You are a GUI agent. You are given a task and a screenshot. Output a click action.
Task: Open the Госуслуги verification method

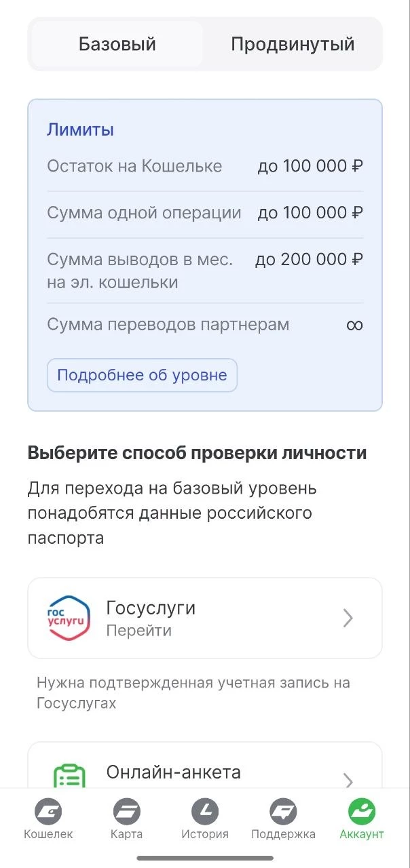204,617
